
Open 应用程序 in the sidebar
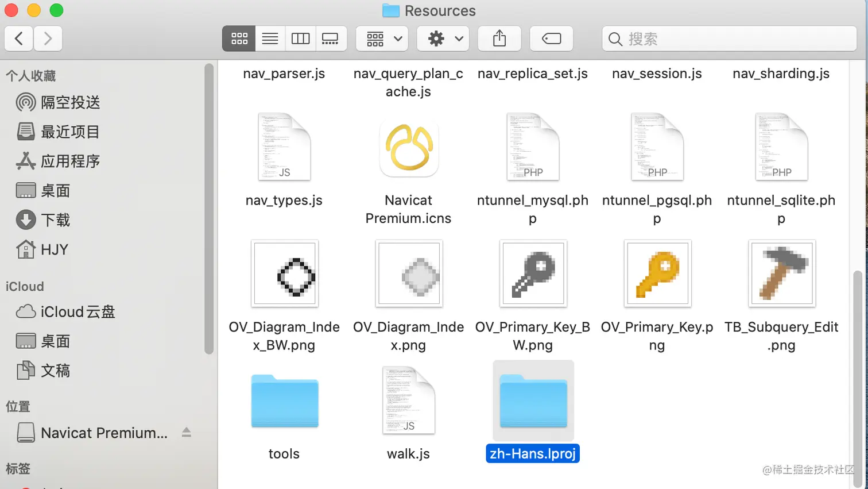click(x=57, y=161)
